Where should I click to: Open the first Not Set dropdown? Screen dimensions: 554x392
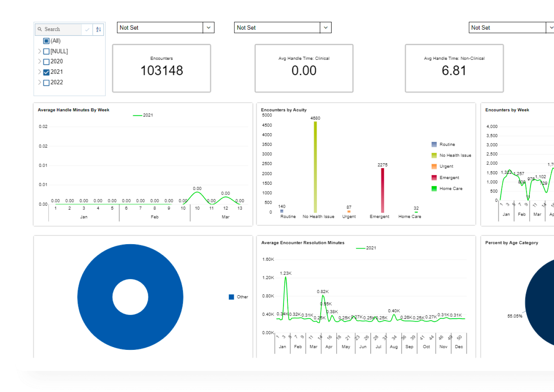coord(209,27)
